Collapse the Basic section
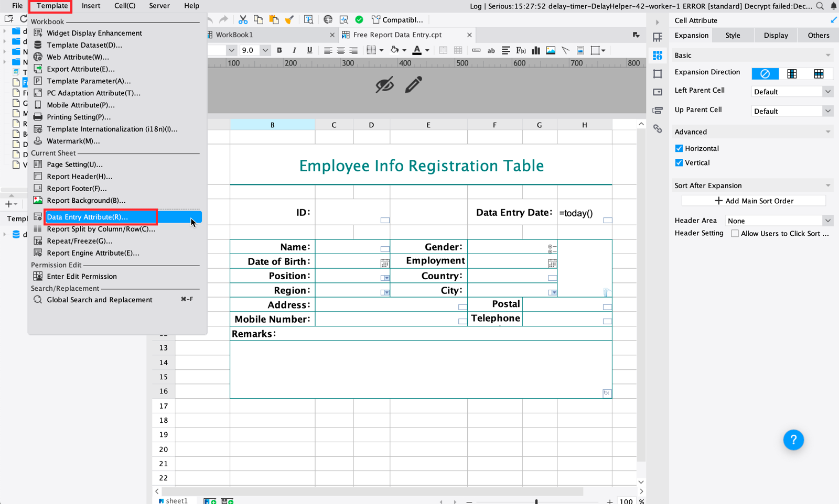 [x=828, y=56]
